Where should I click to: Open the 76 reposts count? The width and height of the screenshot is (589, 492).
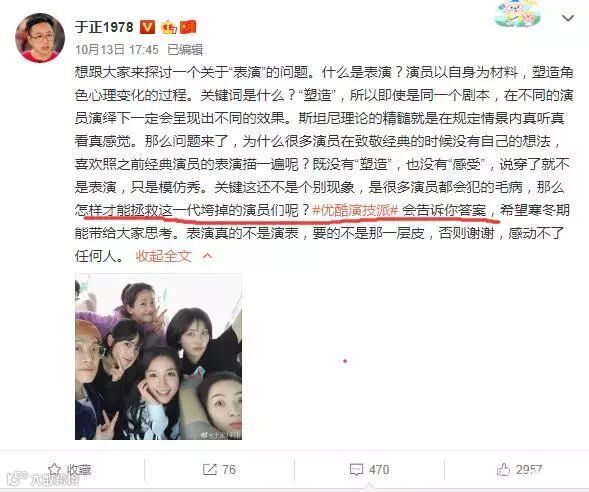pos(229,469)
